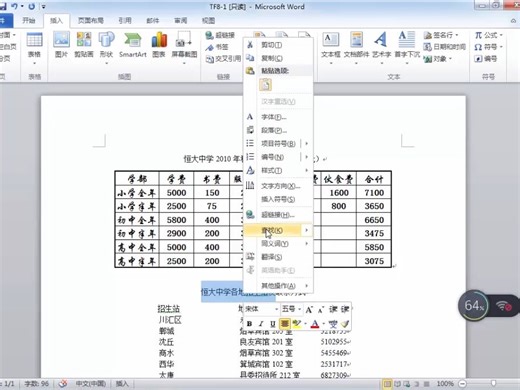Switch to the Review (审阅) tab
This screenshot has width=520, height=390.
(x=181, y=21)
